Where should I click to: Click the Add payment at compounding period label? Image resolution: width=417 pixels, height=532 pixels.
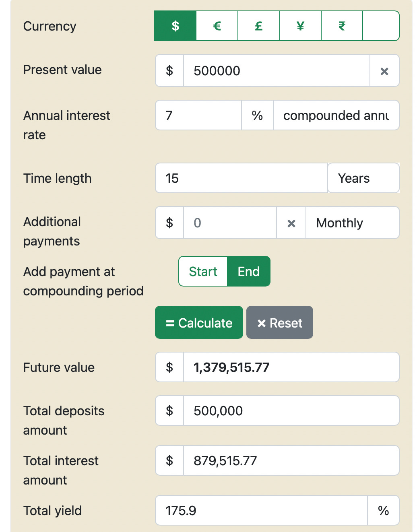coord(83,281)
